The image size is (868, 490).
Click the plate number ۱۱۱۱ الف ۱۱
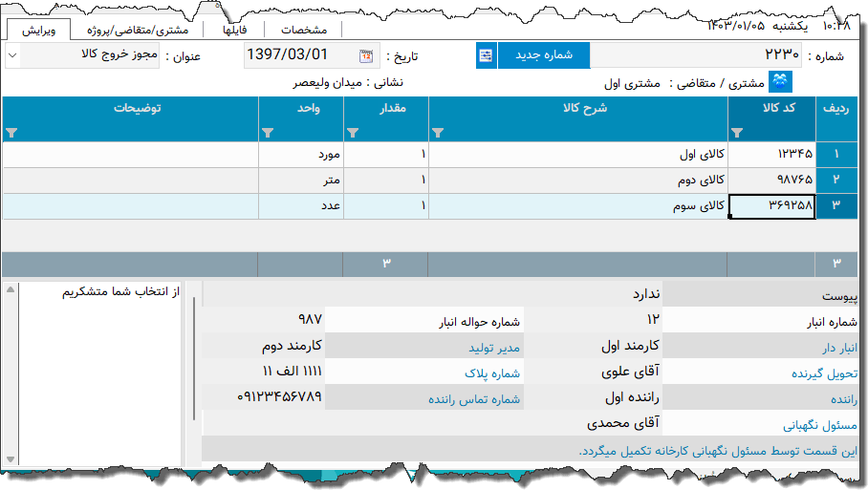click(x=293, y=372)
